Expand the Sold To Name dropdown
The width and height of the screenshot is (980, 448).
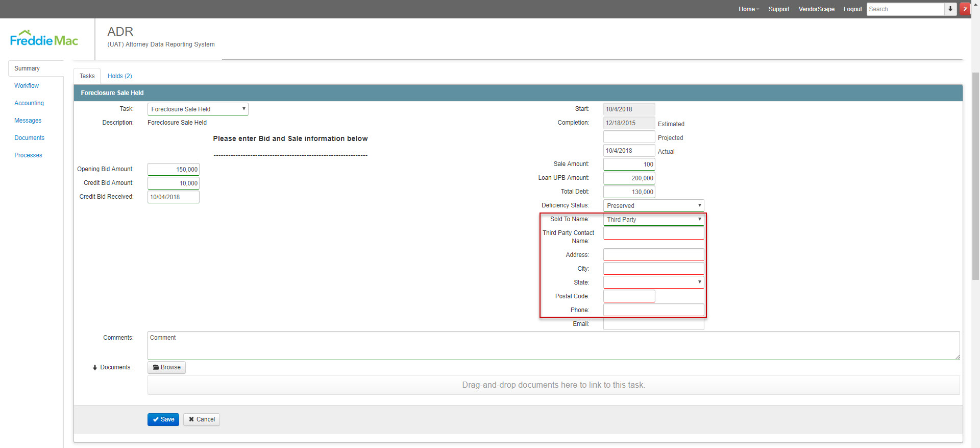coord(654,220)
